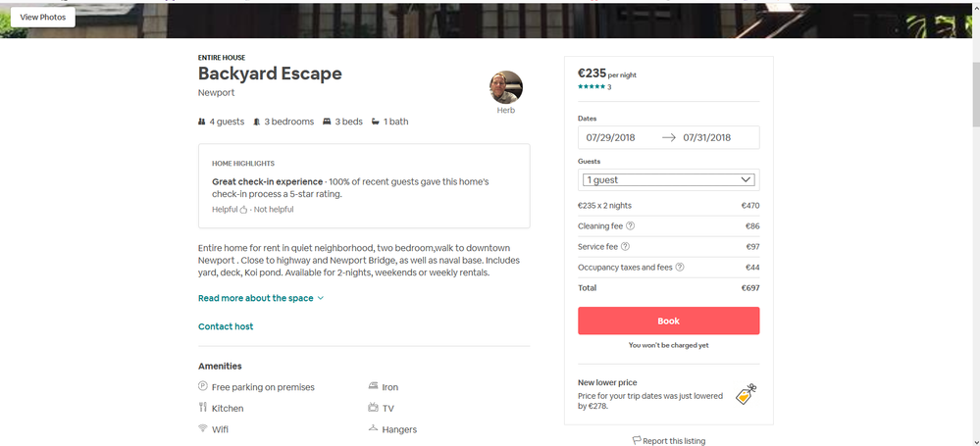
Task: Click the Report this listing flag icon
Action: [x=637, y=441]
